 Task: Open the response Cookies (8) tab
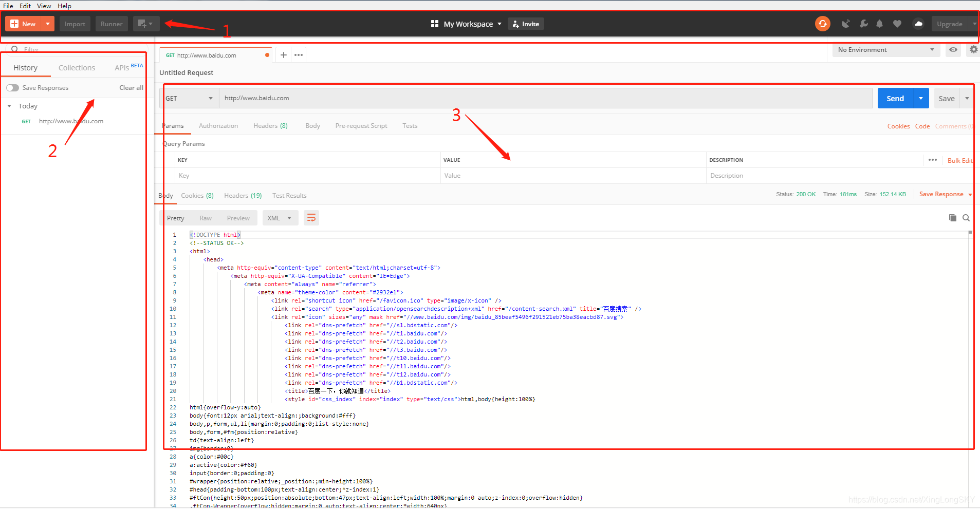(x=197, y=196)
